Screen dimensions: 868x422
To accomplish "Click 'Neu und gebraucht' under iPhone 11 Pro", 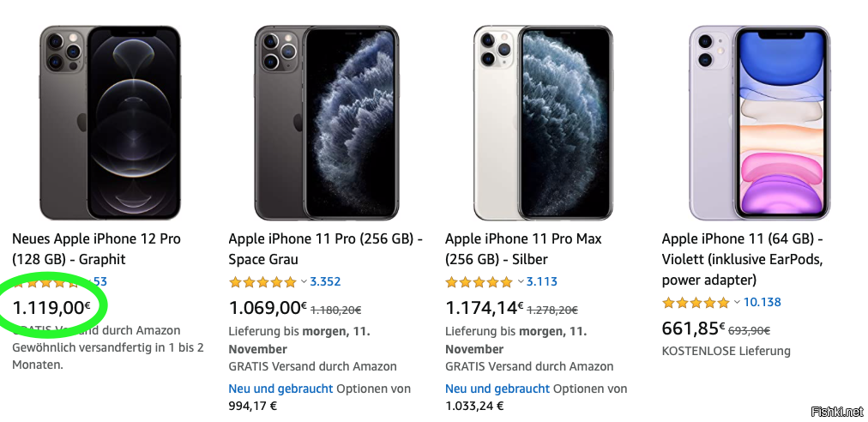I will coord(280,389).
